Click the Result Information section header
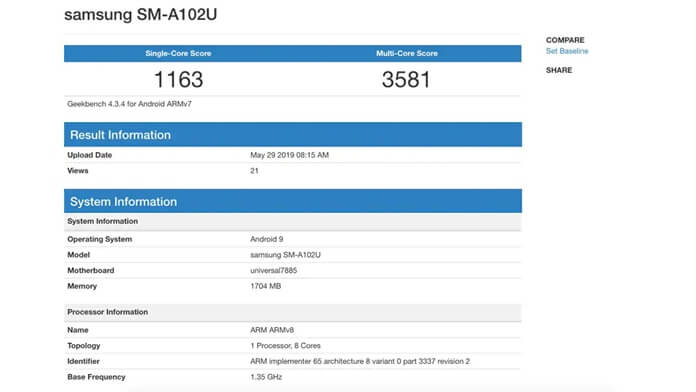Viewport: 696px width, 392px height. (293, 135)
